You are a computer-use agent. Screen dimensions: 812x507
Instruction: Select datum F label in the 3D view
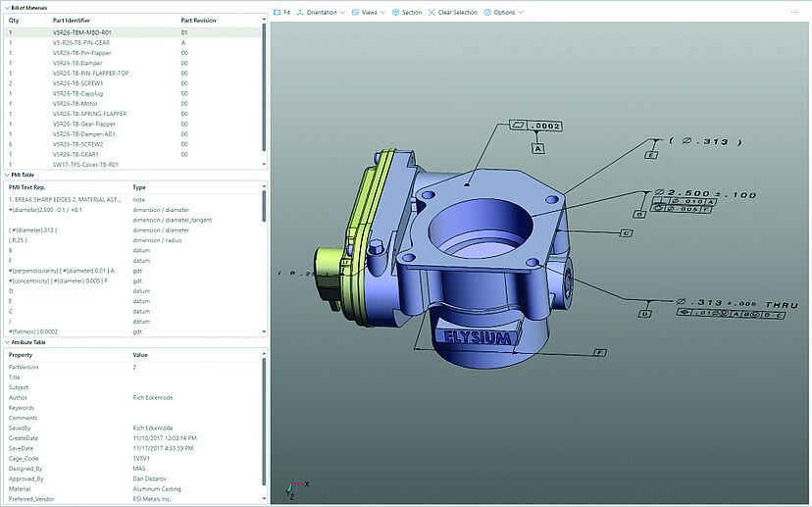(599, 353)
